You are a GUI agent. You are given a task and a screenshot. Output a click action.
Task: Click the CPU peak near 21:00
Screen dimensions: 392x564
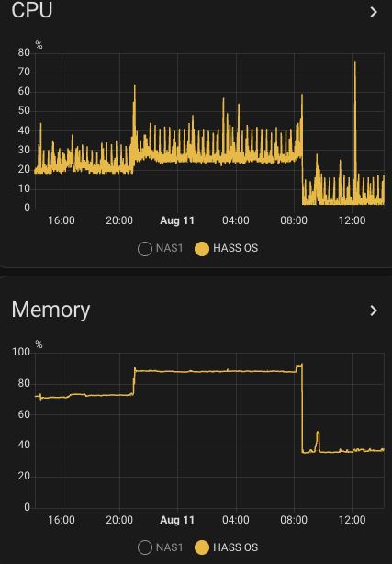click(135, 85)
